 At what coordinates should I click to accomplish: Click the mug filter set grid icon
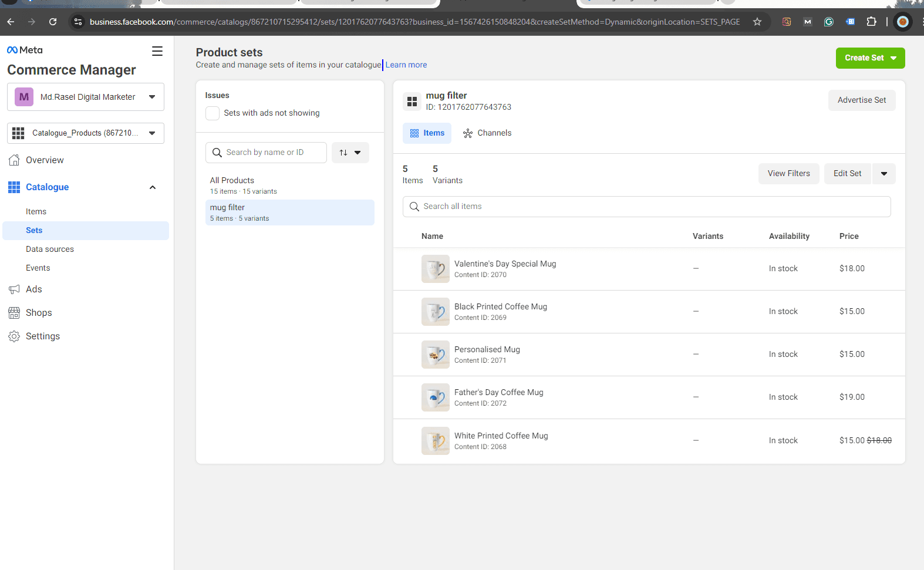tap(412, 102)
